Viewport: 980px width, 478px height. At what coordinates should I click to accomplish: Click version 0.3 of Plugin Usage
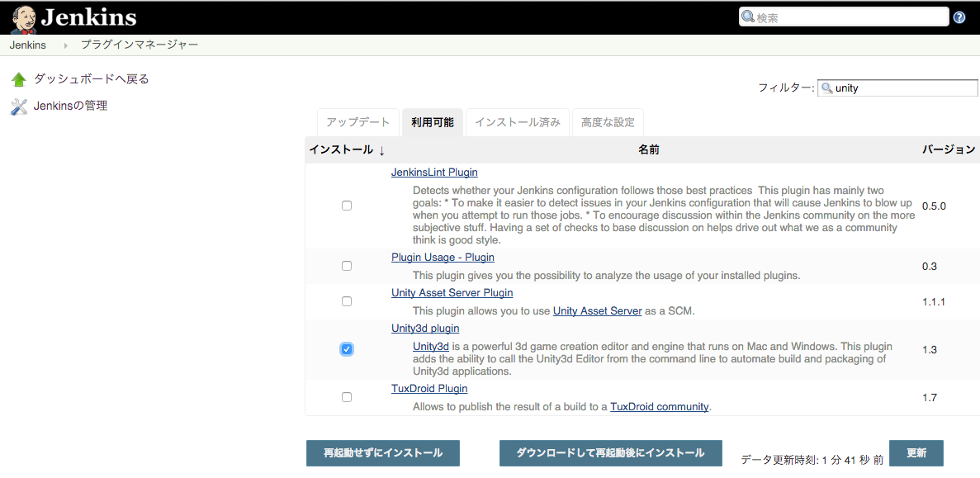point(930,266)
